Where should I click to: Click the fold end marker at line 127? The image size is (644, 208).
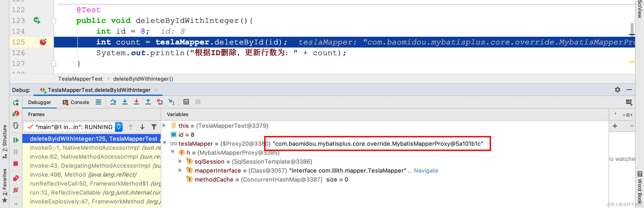point(53,63)
